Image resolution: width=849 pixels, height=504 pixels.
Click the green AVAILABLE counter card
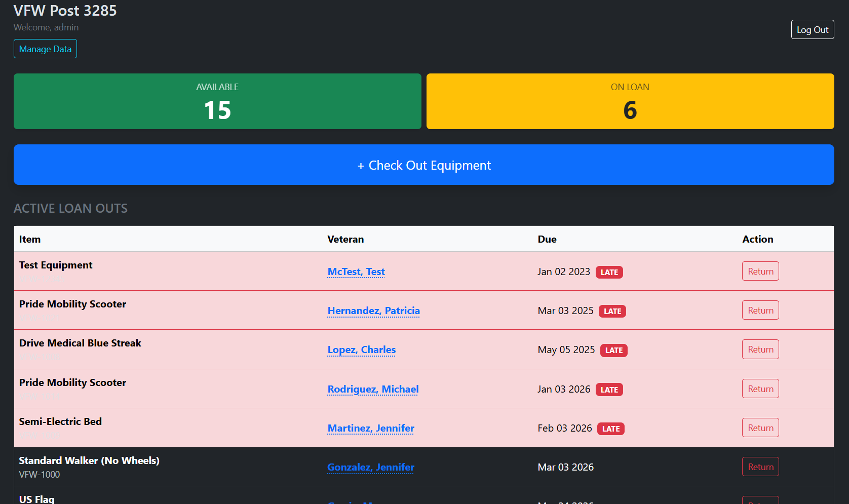click(x=217, y=101)
